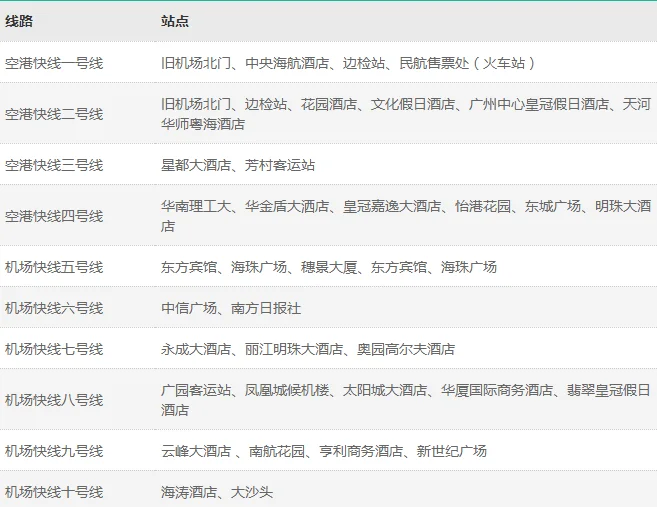The image size is (657, 507).
Task: Click stops text starting 华南理工大、华金盾大酒店
Action: [406, 216]
